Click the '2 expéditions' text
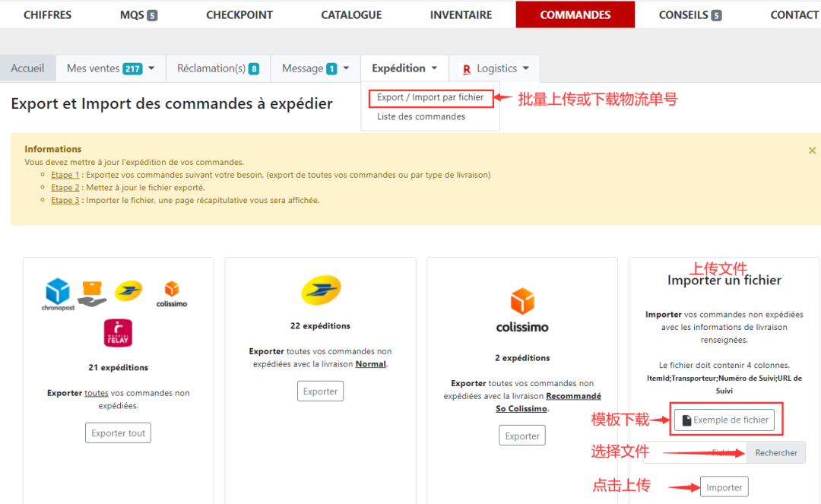The image size is (821, 504). 522,358
